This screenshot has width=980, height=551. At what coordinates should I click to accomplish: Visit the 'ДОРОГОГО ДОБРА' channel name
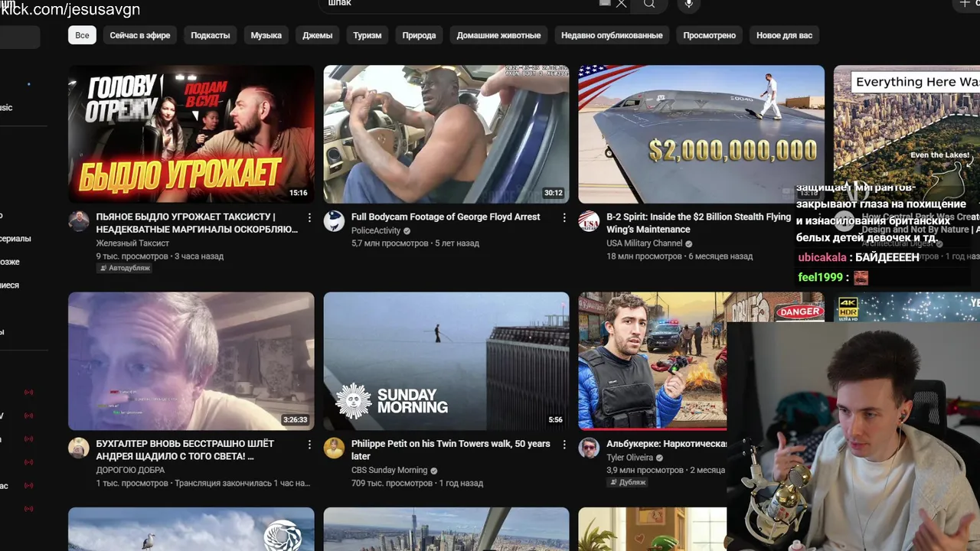coord(130,470)
